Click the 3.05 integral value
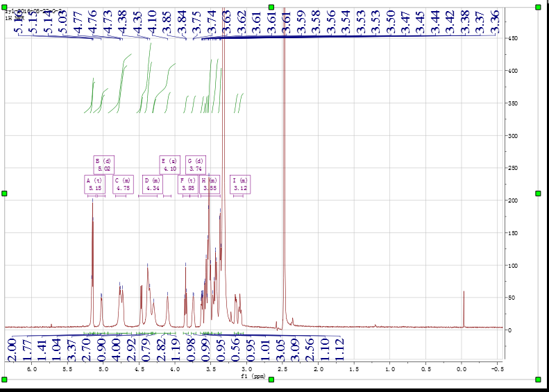 pos(280,350)
